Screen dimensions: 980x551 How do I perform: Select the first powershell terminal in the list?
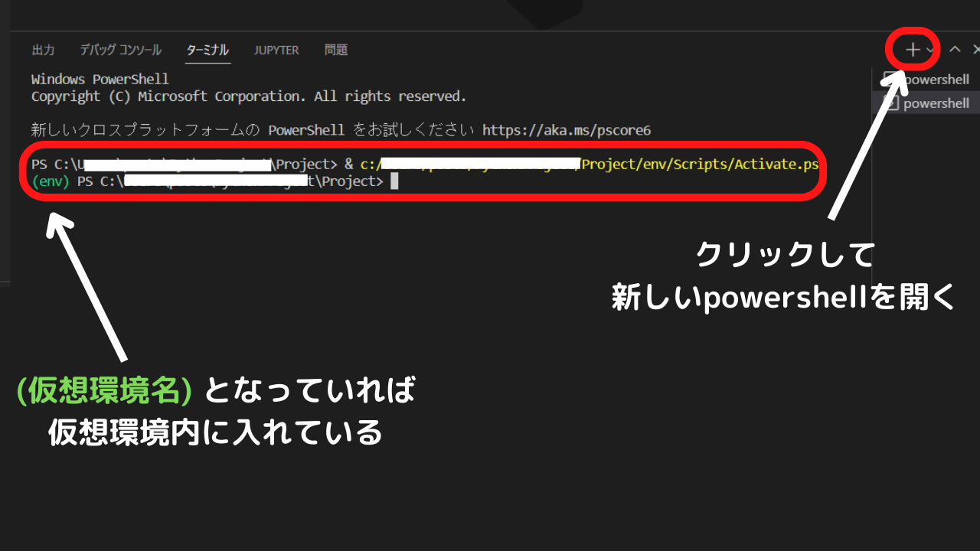click(x=926, y=80)
